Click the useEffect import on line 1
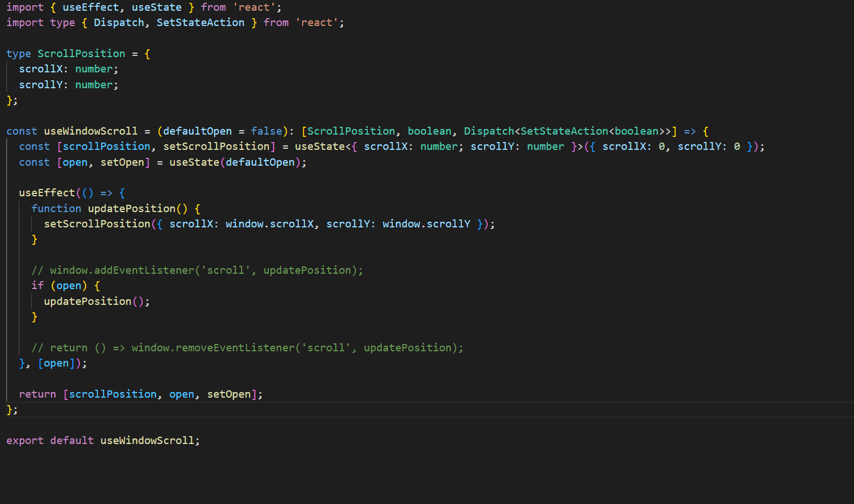The image size is (854, 504). (x=91, y=7)
